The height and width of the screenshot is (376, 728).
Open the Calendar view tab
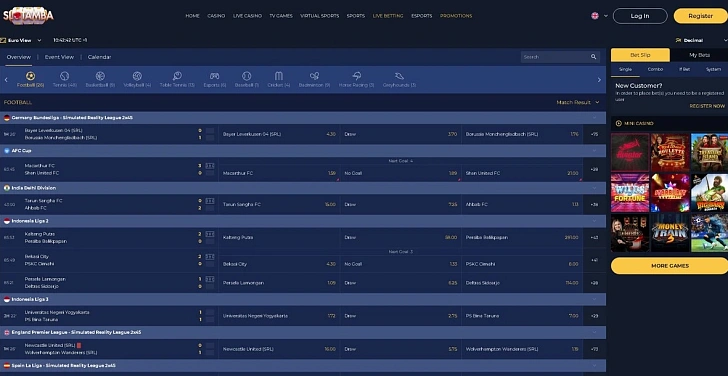(x=99, y=57)
